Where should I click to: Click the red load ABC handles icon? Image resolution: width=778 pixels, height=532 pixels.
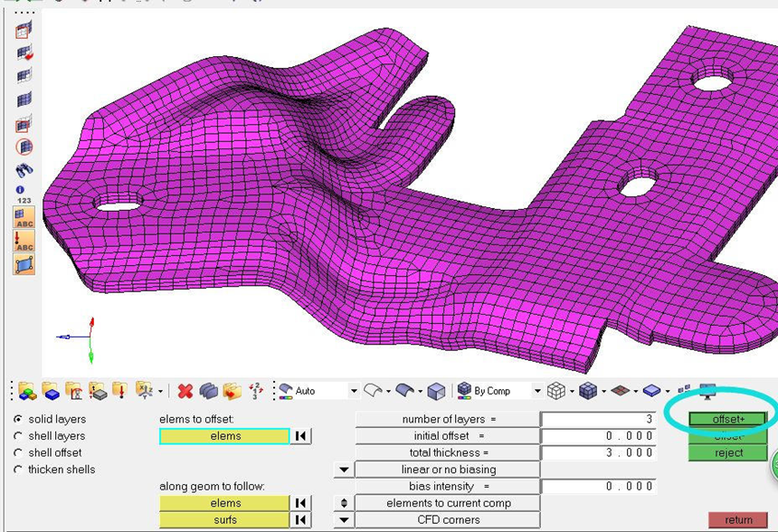coord(24,241)
